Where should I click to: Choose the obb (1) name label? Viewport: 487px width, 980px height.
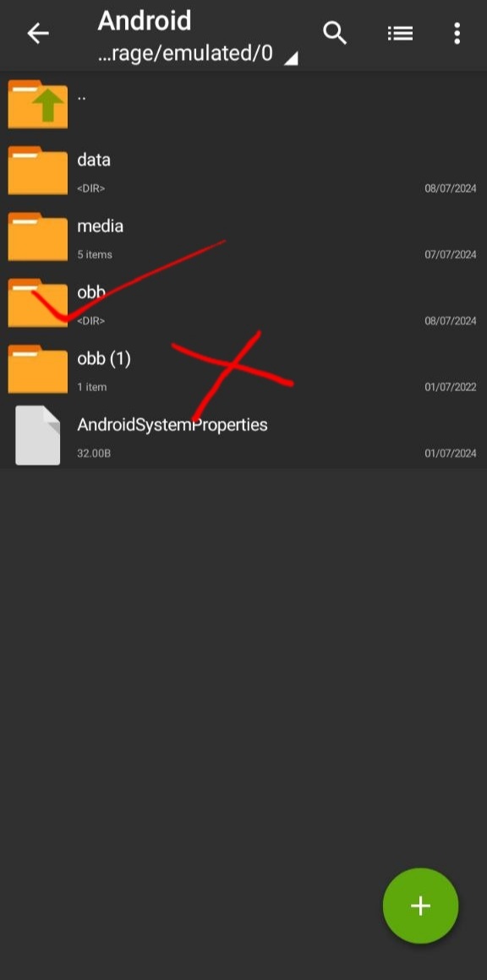104,359
